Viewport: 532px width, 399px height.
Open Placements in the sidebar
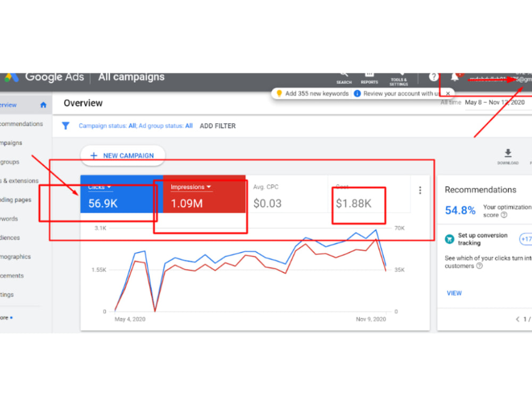tap(12, 276)
